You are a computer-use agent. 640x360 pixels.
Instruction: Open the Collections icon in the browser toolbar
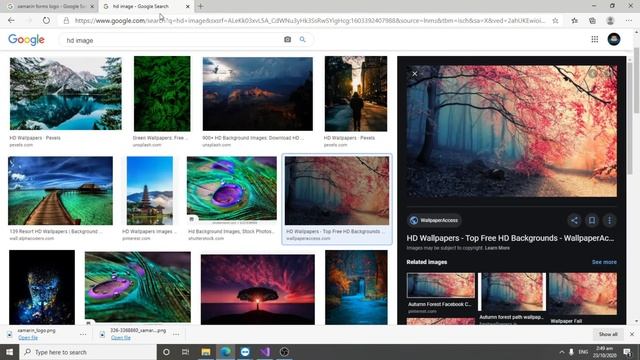592,20
